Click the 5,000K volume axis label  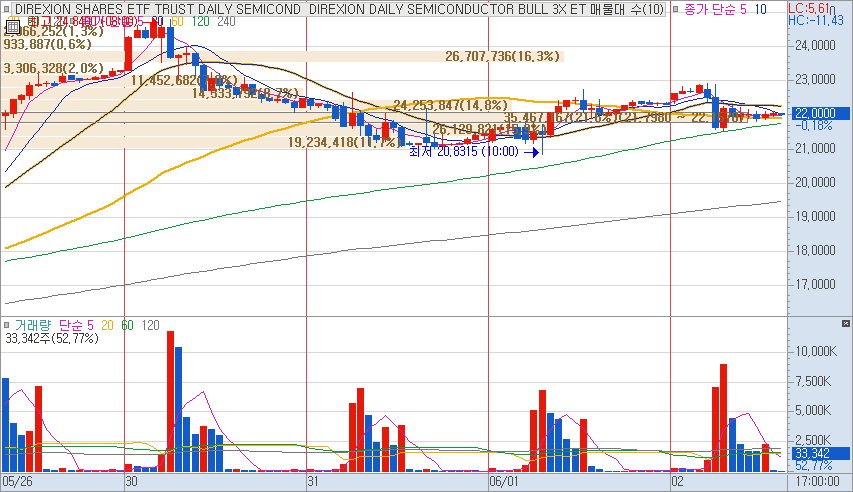(813, 410)
